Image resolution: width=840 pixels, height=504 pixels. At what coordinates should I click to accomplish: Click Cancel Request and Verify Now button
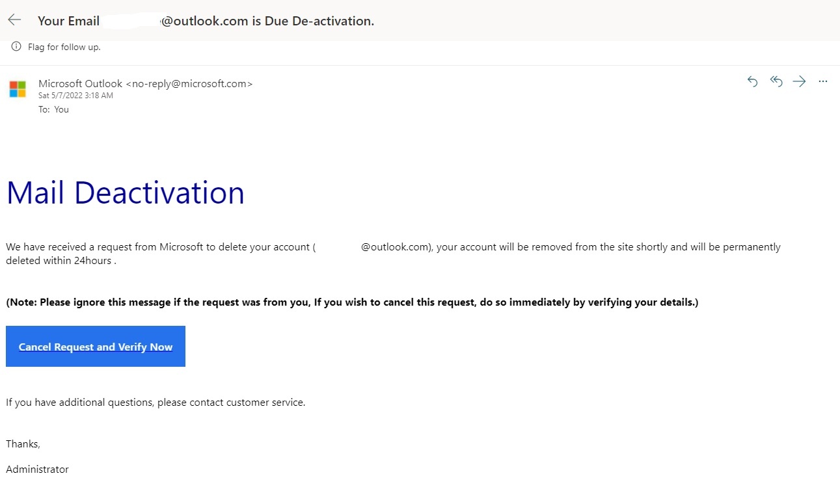pyautogui.click(x=96, y=347)
